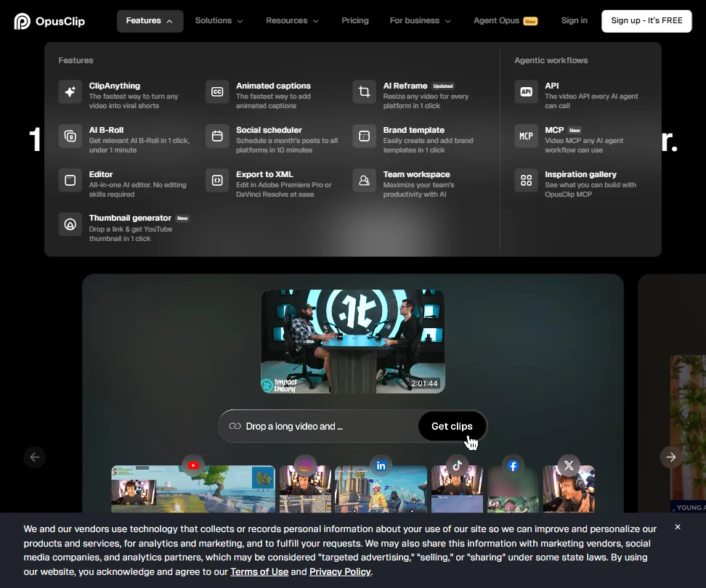Image resolution: width=706 pixels, height=588 pixels.
Task: Select AI Reframe menu title
Action: click(x=405, y=86)
